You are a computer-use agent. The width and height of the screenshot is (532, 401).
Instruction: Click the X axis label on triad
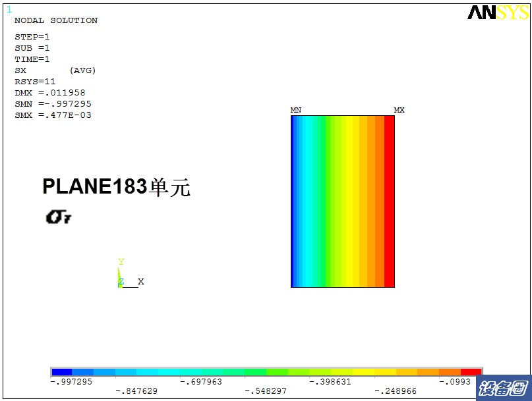point(140,281)
